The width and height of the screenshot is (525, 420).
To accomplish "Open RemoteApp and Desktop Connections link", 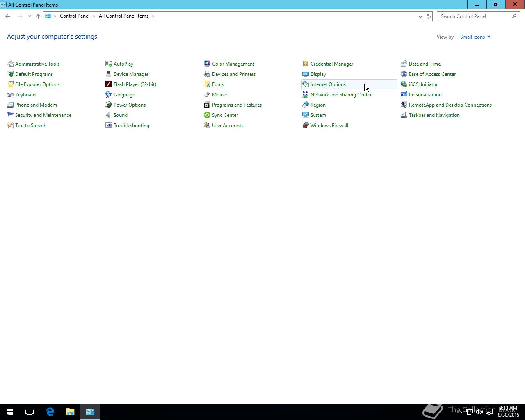I will point(450,105).
